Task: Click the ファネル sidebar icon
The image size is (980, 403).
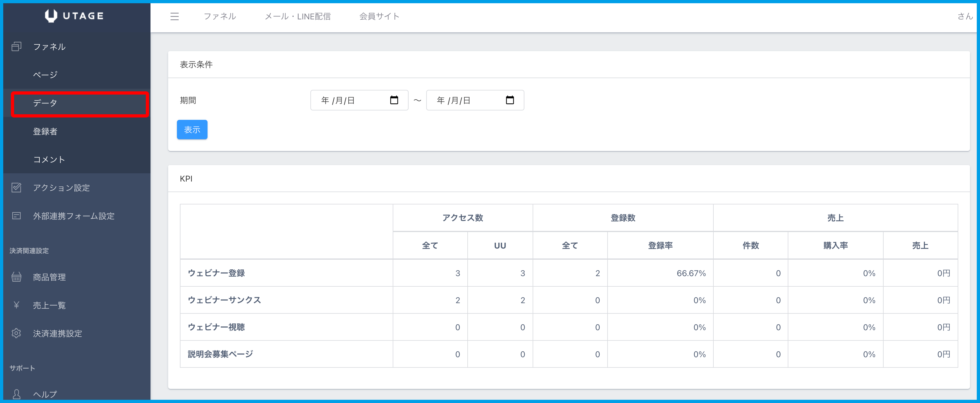Action: [16, 46]
